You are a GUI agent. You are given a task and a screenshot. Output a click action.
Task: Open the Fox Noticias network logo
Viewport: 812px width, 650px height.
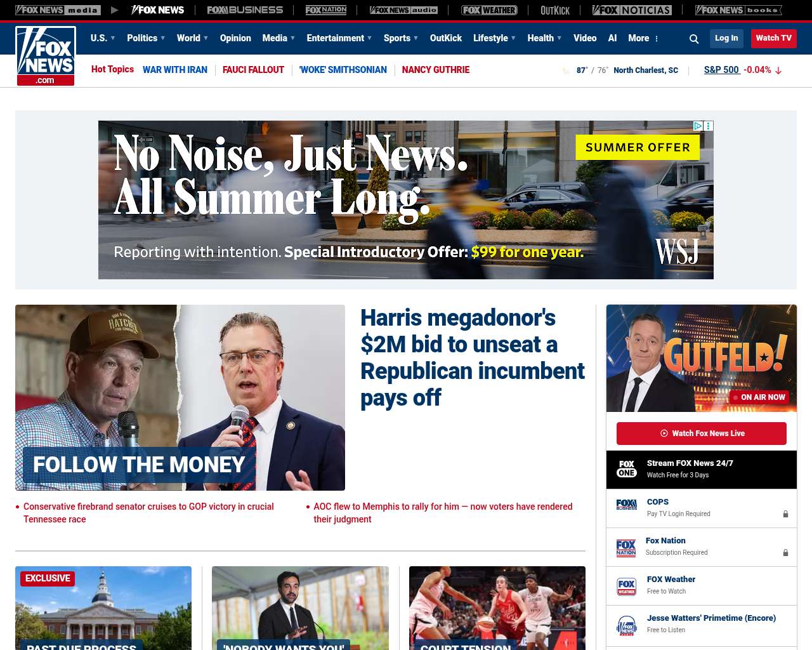(632, 10)
